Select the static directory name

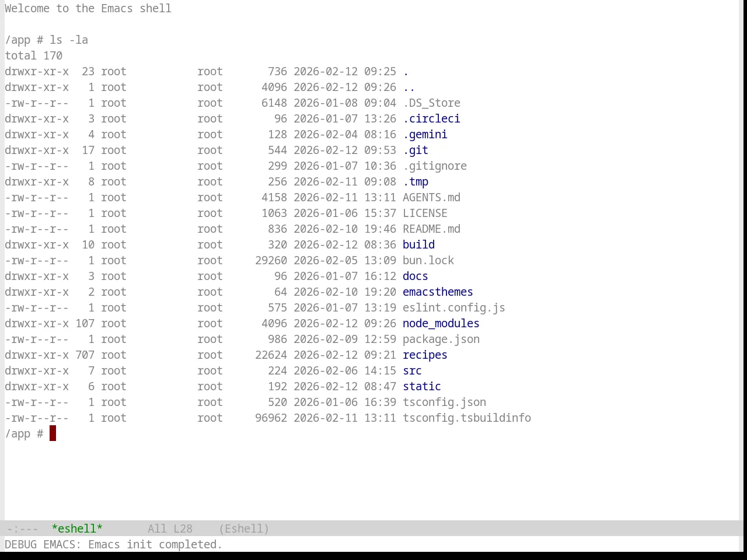click(422, 386)
